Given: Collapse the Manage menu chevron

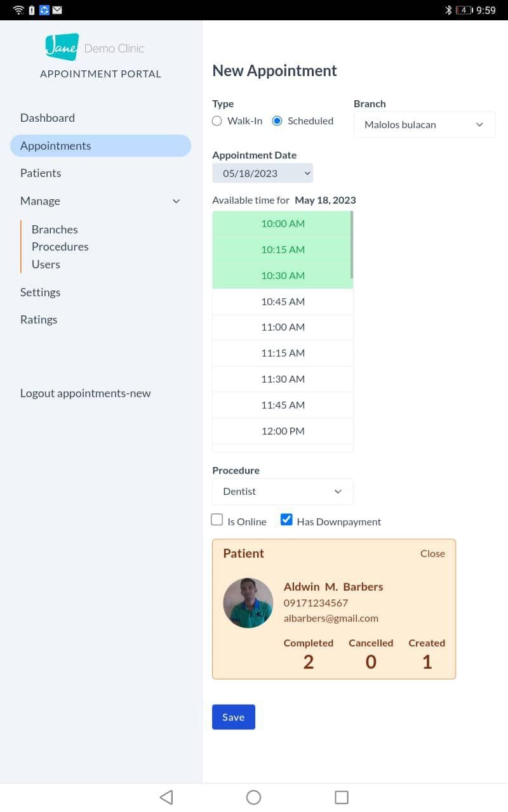Looking at the screenshot, I should pyautogui.click(x=177, y=201).
